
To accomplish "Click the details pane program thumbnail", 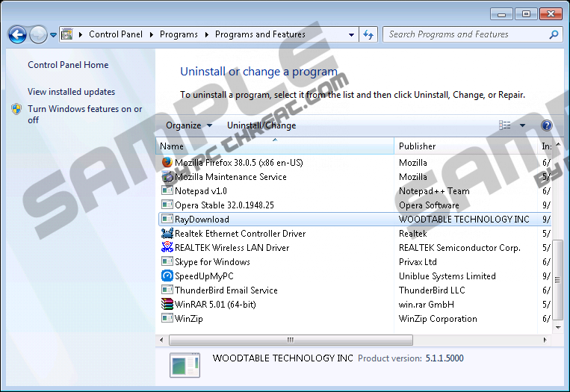I will click(x=185, y=365).
